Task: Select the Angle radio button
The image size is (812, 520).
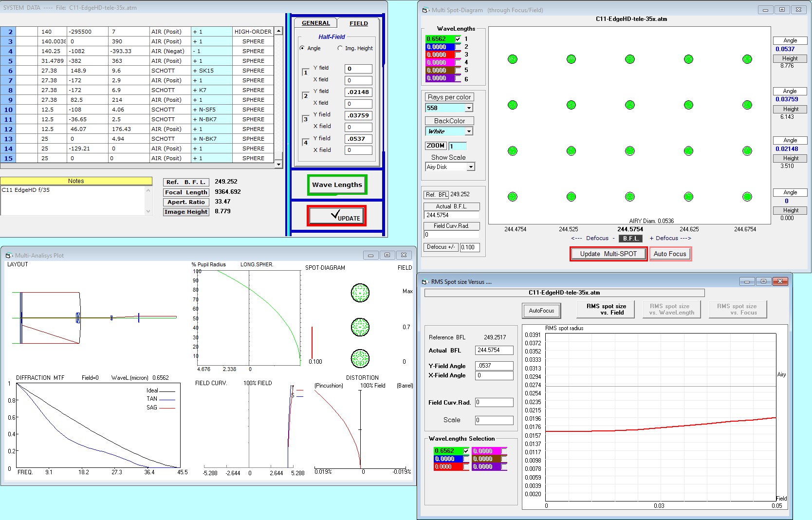Action: [x=302, y=48]
